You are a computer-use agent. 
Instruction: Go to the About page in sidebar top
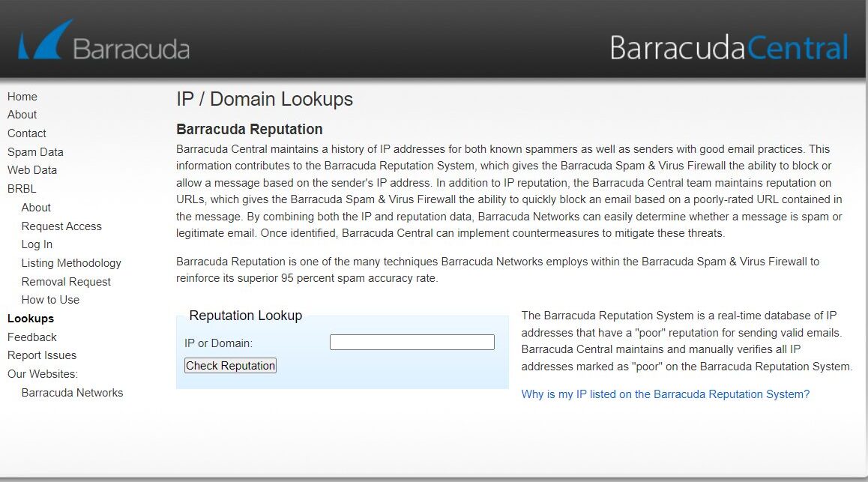point(22,115)
